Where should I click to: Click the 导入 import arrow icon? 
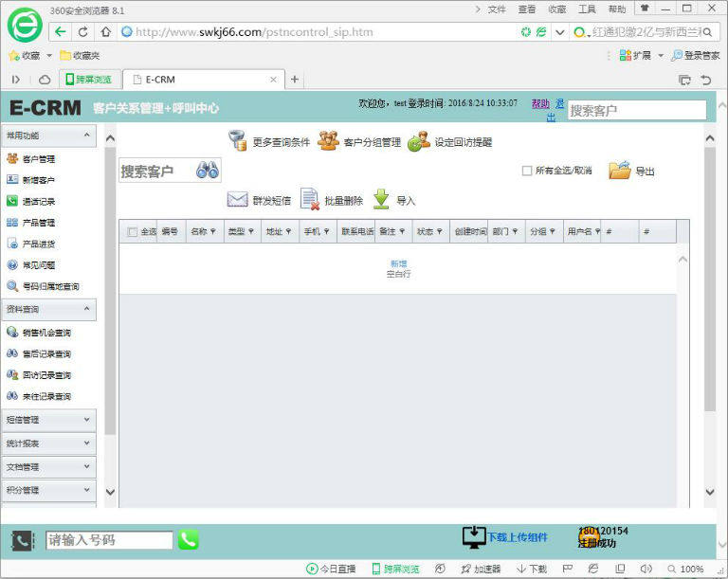click(381, 200)
